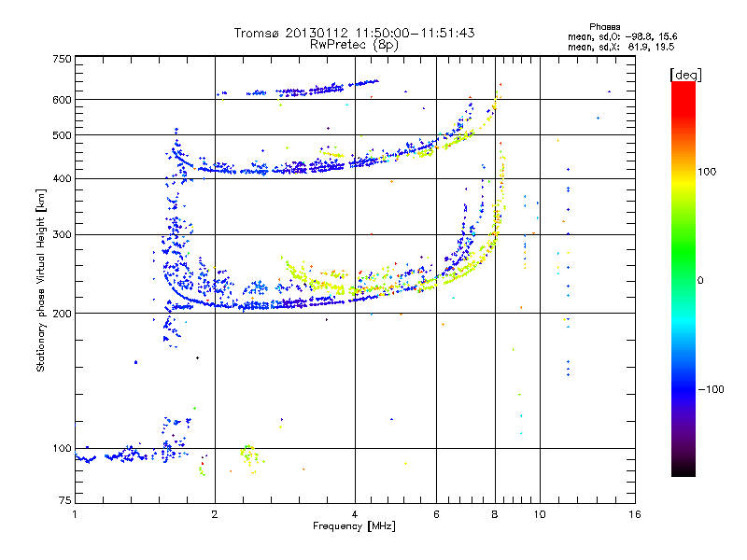Click the 'RwPretec (8p)' subtitle
Viewport: 747px width, 560px height.
(354, 45)
